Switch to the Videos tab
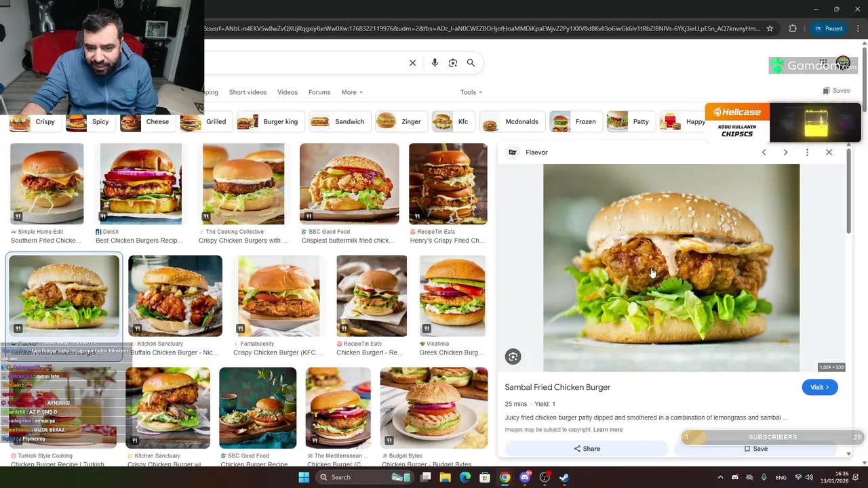 pos(288,92)
